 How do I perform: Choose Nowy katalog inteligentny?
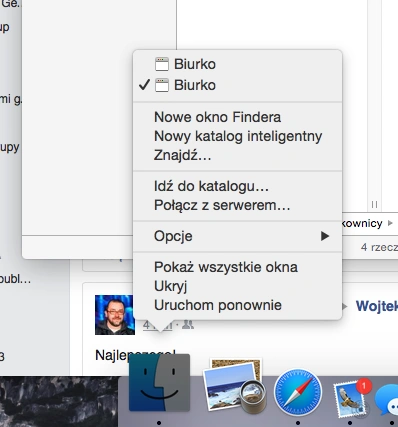click(x=237, y=136)
